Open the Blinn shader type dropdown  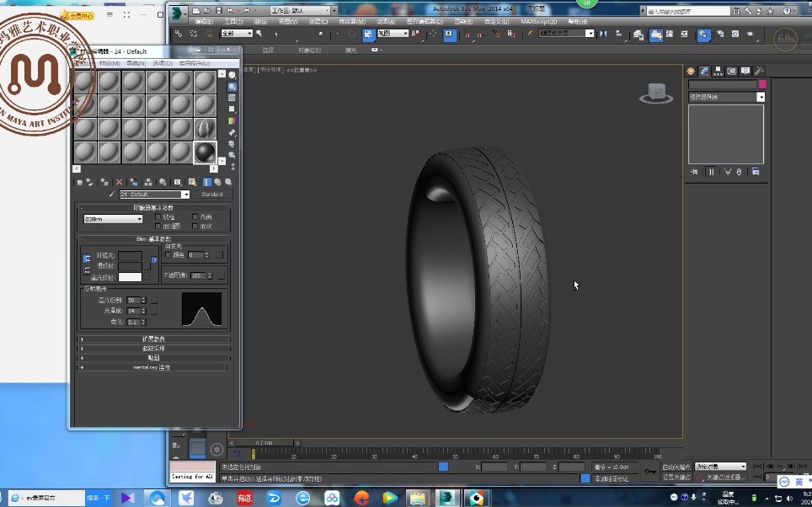(x=113, y=218)
